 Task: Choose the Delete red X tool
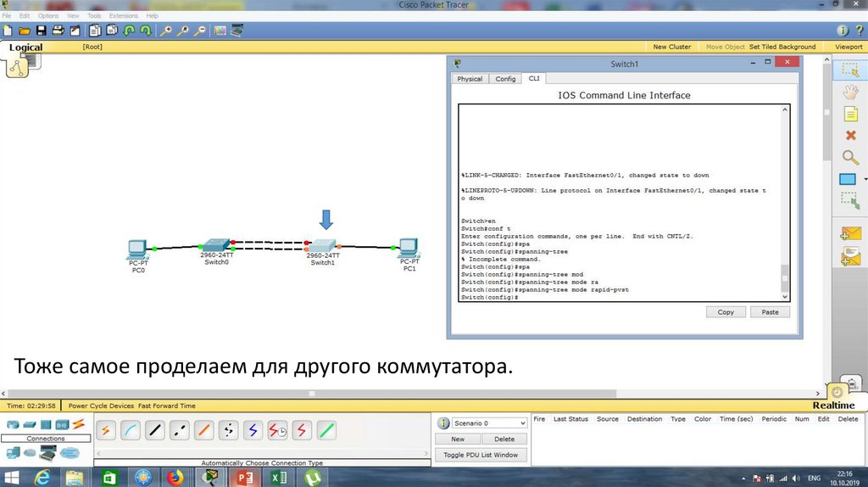851,135
